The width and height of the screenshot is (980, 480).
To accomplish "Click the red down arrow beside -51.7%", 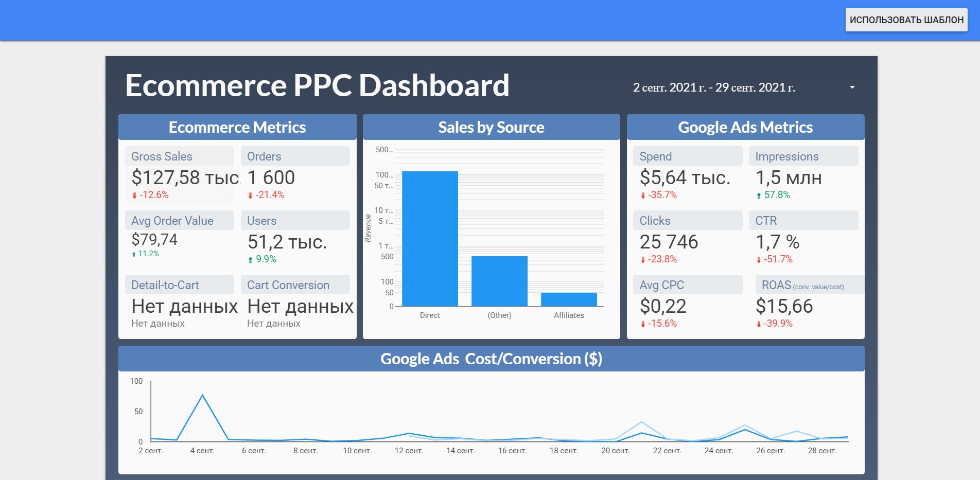I will click(x=759, y=260).
